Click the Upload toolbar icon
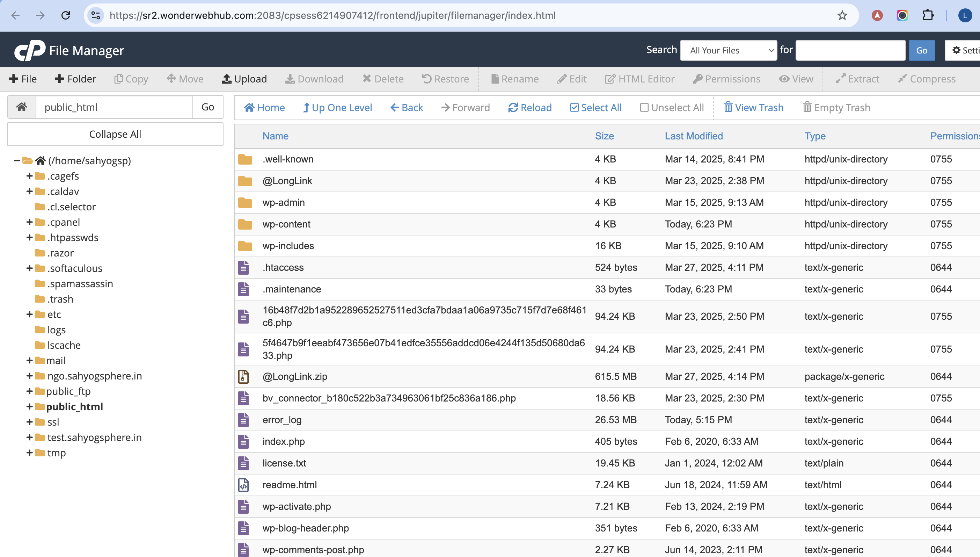The height and width of the screenshot is (557, 980). 226,79
